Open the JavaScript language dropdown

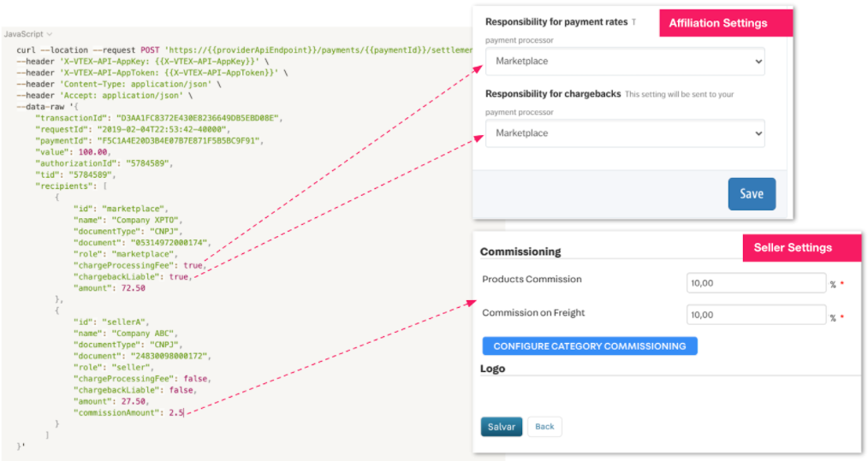point(27,33)
